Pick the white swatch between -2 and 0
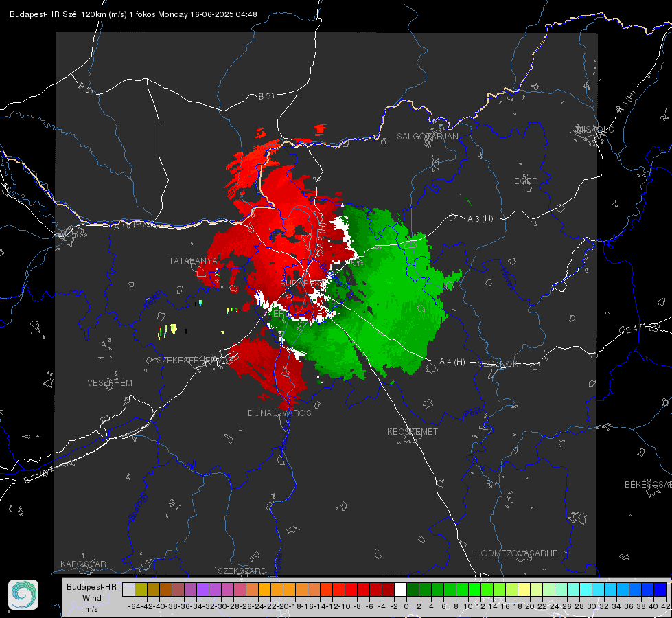 (x=400, y=589)
